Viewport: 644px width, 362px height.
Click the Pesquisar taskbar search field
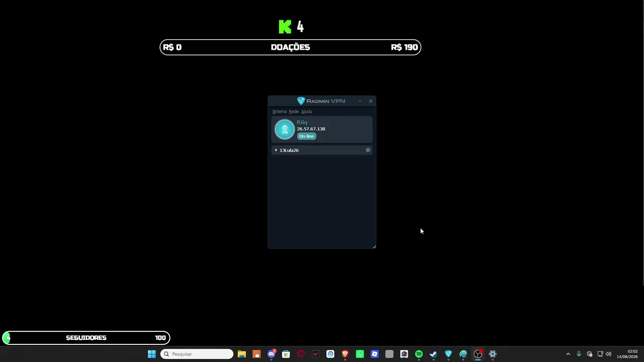[x=197, y=354]
